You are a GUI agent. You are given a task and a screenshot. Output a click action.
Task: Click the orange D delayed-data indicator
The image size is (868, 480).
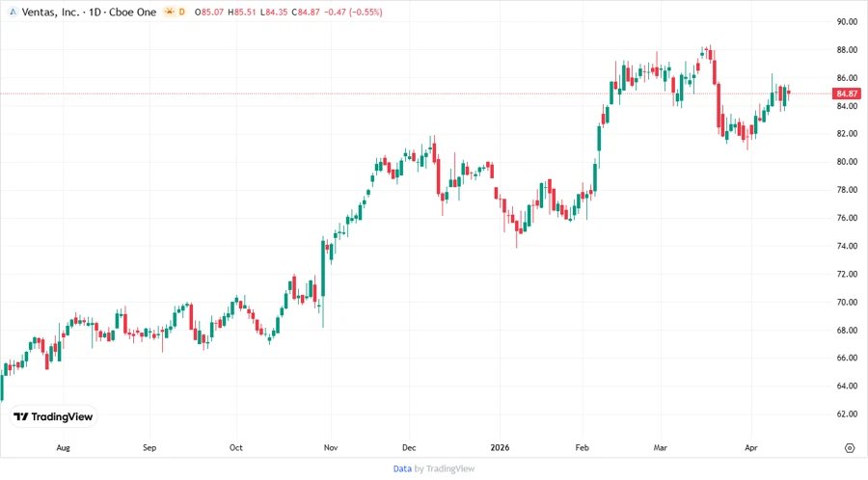[181, 12]
